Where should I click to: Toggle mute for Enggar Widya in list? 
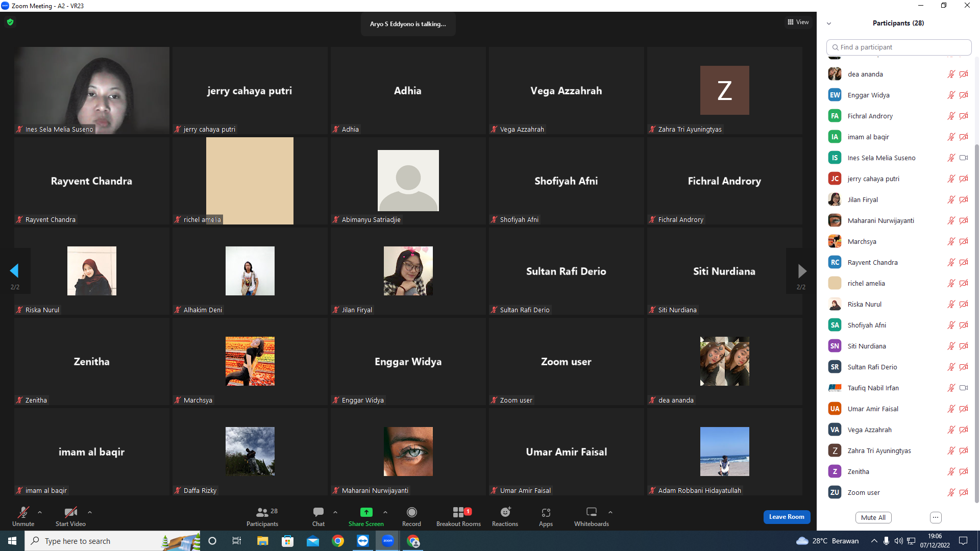(x=951, y=95)
